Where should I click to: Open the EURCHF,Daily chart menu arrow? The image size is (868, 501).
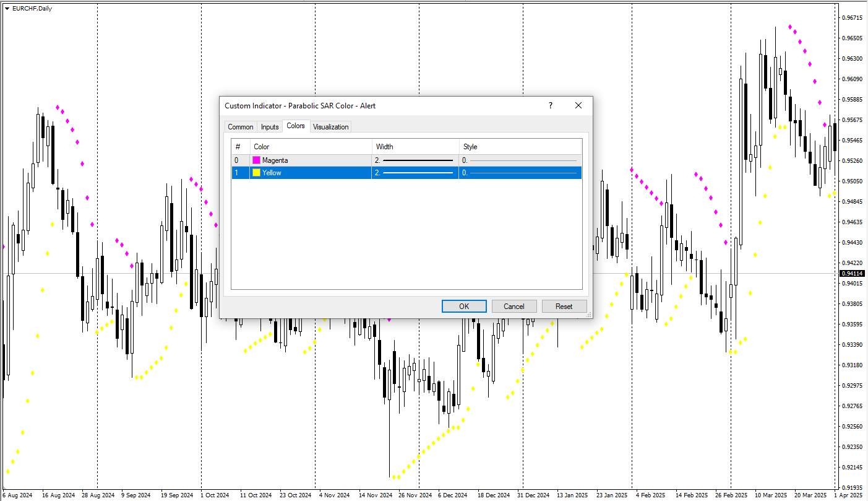pos(7,8)
